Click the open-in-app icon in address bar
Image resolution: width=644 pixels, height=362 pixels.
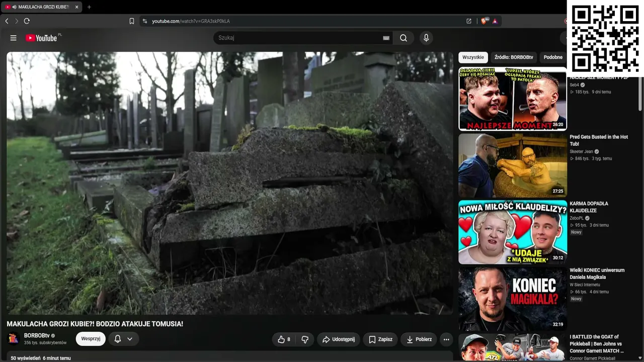pos(469,21)
